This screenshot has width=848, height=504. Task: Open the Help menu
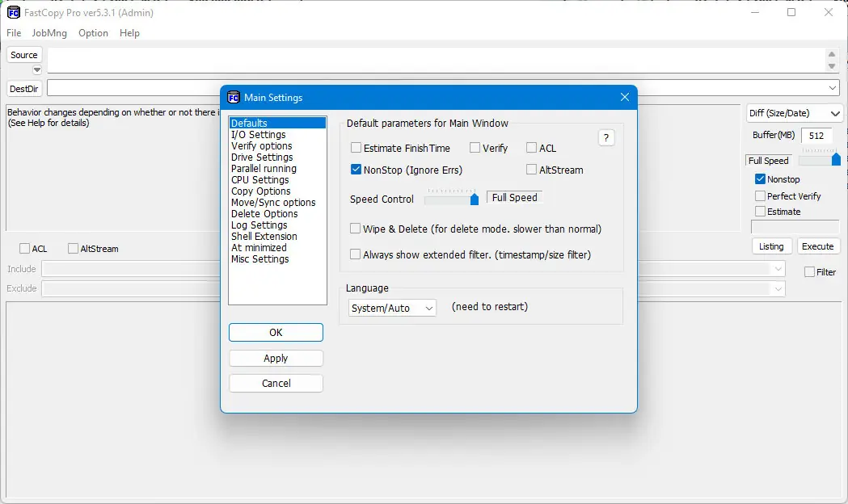(x=129, y=33)
